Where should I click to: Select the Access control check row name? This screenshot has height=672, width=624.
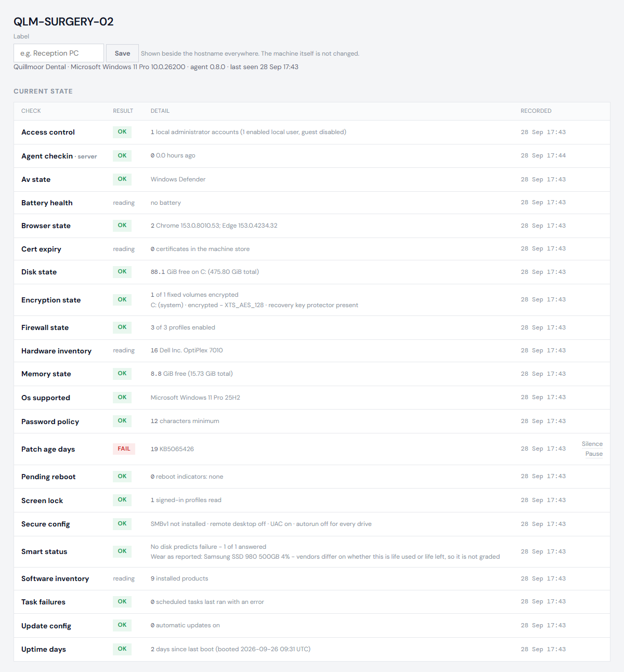point(48,133)
